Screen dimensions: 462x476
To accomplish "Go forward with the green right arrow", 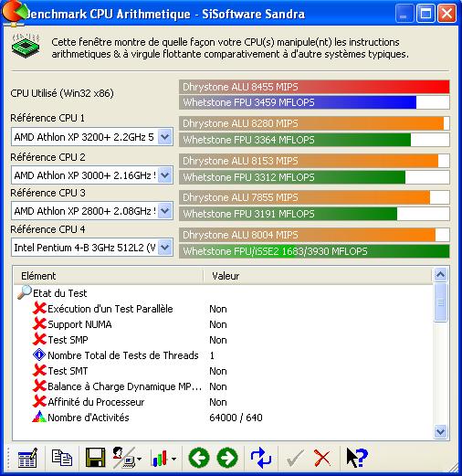I will point(227,458).
